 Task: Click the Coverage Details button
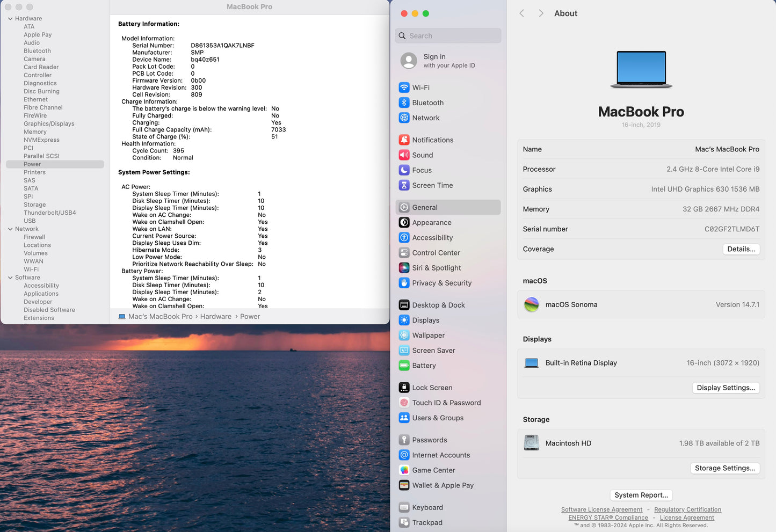coord(741,249)
